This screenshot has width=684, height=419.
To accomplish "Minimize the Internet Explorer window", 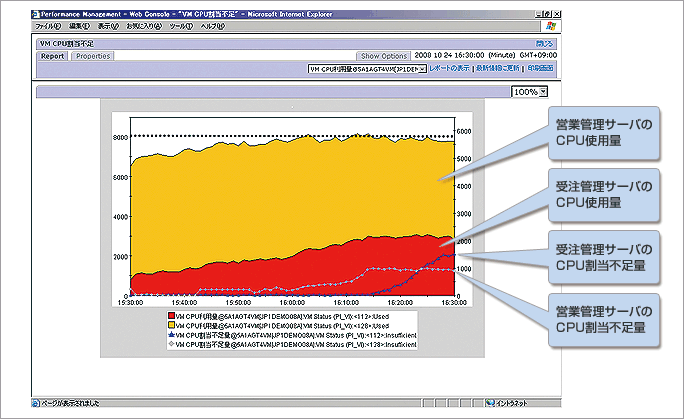I will pos(540,14).
